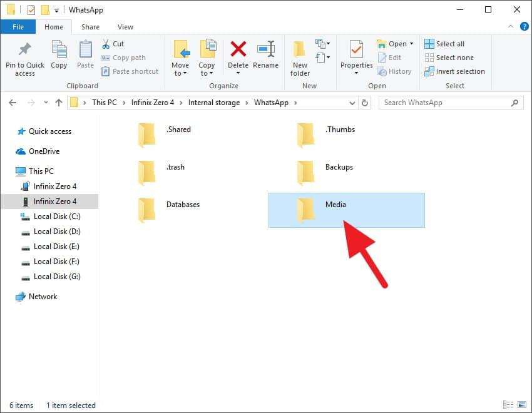The width and height of the screenshot is (532, 413).
Task: Click the Rename icon
Action: [266, 49]
